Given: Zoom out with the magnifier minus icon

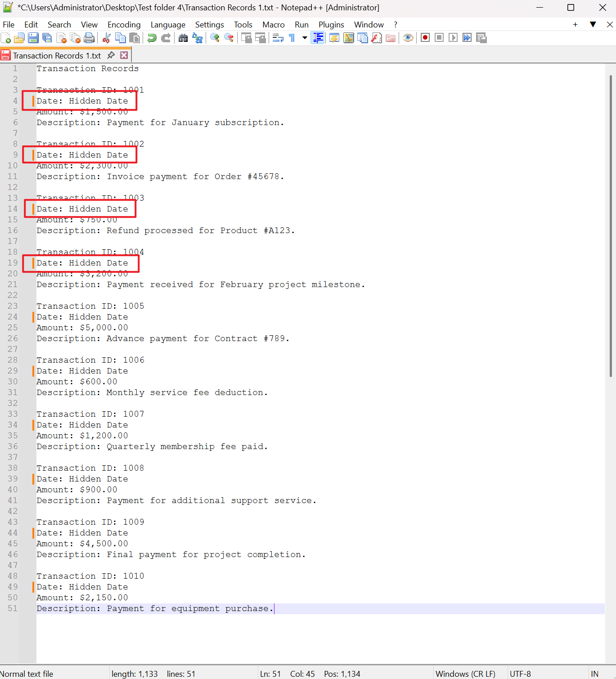Looking at the screenshot, I should point(229,38).
